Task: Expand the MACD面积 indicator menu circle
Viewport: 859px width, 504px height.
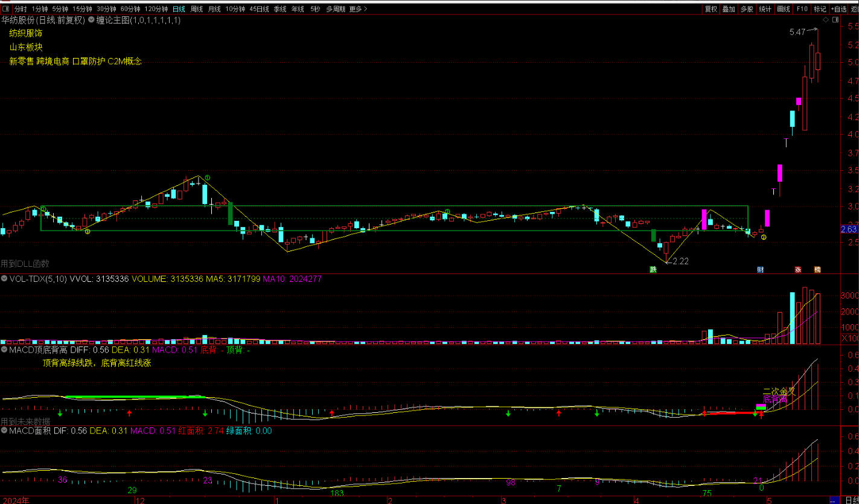Action: tap(5, 431)
